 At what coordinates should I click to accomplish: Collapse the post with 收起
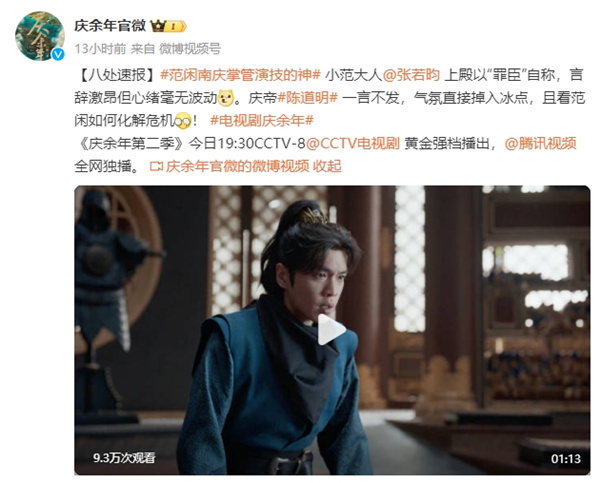[327, 166]
